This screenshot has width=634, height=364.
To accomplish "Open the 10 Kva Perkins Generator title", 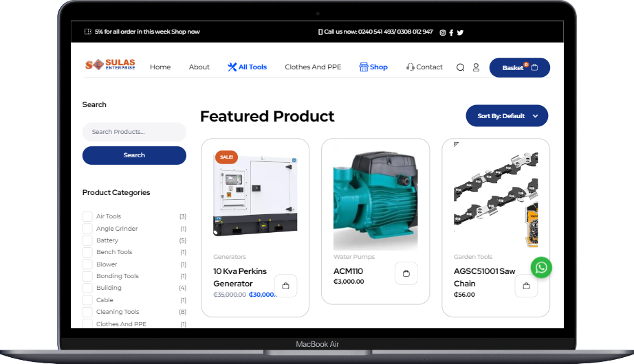I will 240,277.
